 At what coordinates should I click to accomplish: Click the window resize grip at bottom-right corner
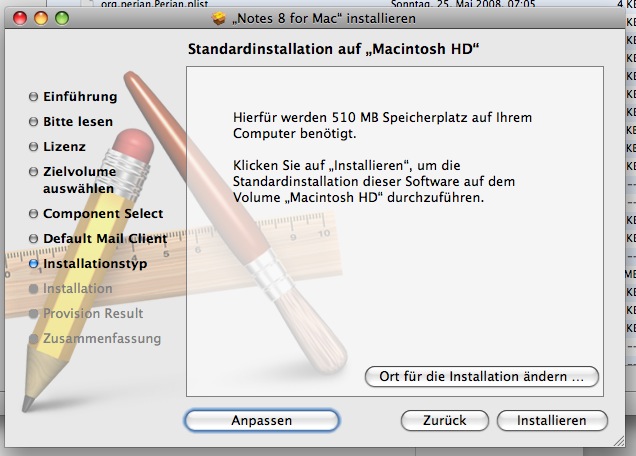[619, 441]
